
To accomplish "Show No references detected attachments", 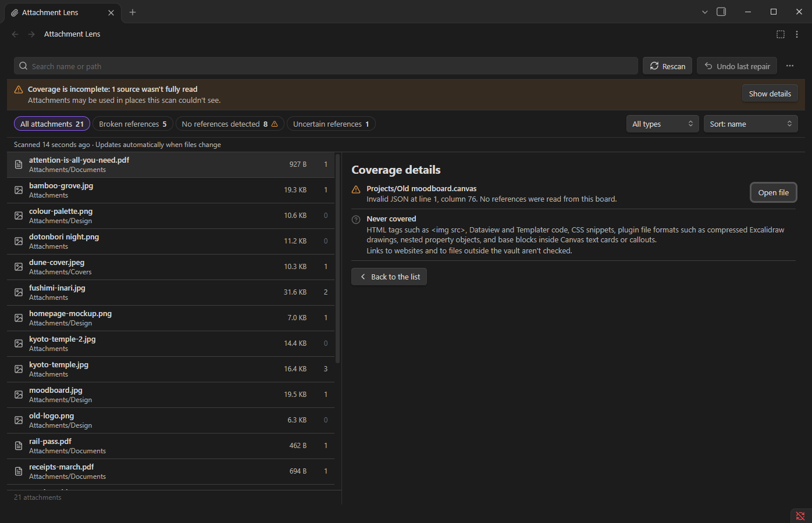I will 230,124.
